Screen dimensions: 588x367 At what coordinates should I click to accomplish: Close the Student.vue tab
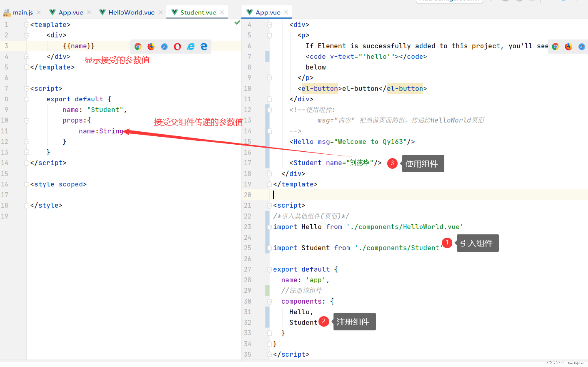(x=222, y=12)
